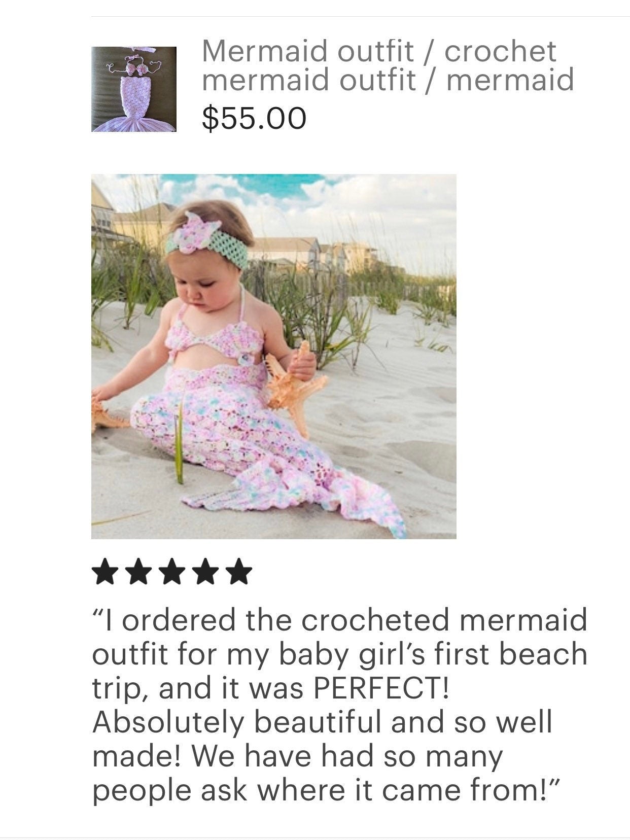
Task: Click the fourth star in the rating
Action: pyautogui.click(x=204, y=573)
